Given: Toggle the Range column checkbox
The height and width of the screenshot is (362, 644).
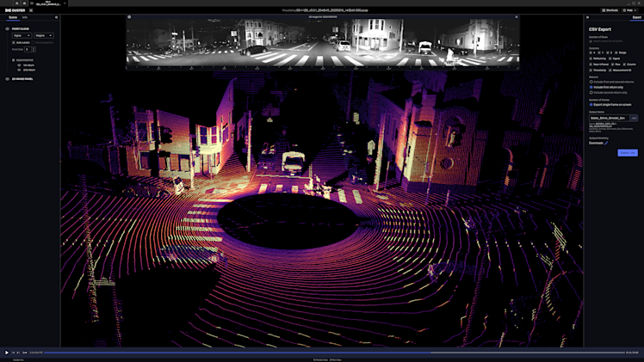Looking at the screenshot, I should (616, 53).
